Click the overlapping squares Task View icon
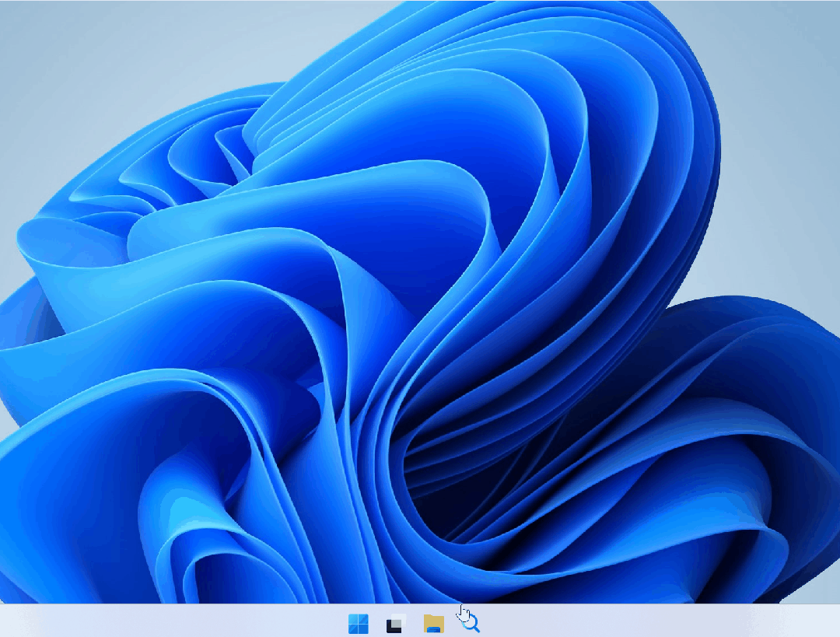 396,623
